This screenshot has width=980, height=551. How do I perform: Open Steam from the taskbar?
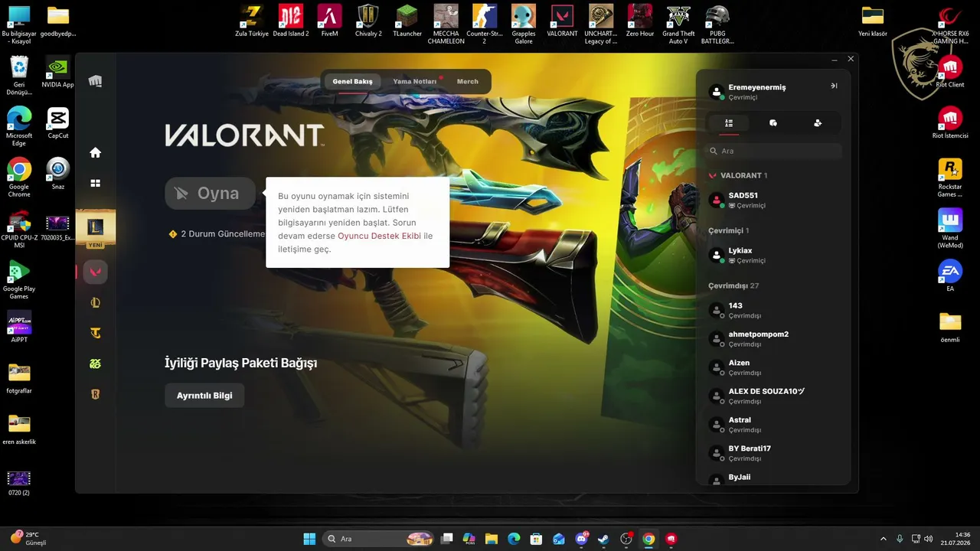[x=603, y=539]
